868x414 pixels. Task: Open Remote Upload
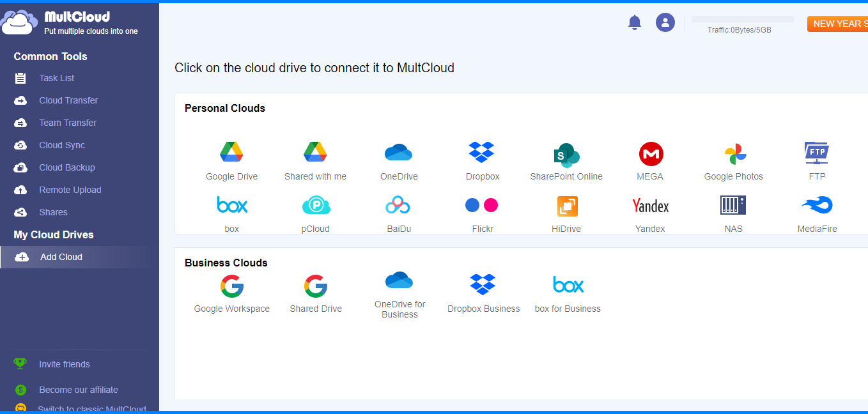click(x=70, y=190)
